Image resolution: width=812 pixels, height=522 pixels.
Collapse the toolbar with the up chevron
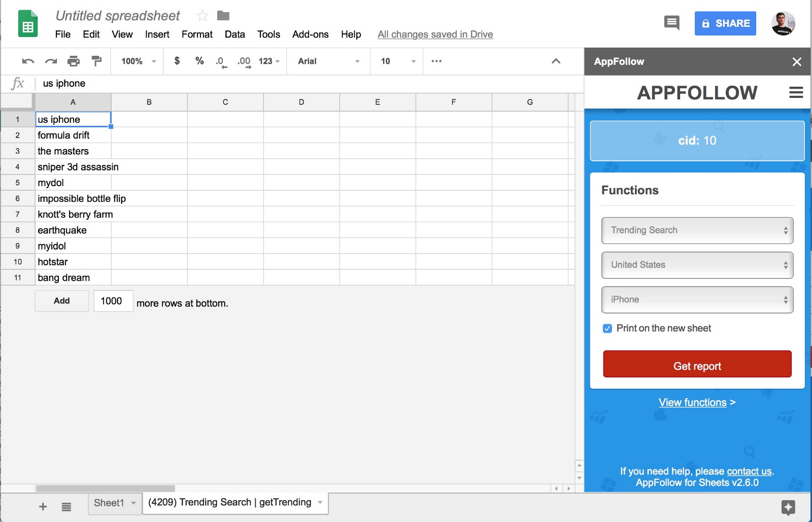click(x=556, y=61)
